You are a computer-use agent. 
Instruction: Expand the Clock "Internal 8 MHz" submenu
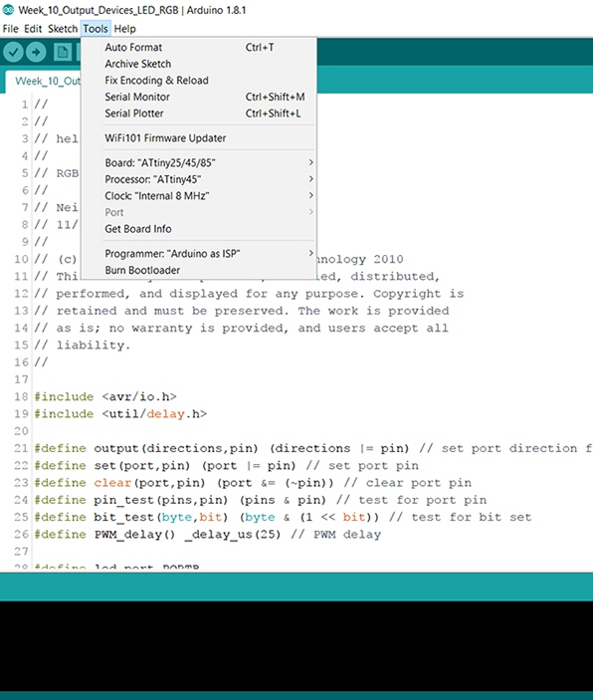(x=199, y=196)
